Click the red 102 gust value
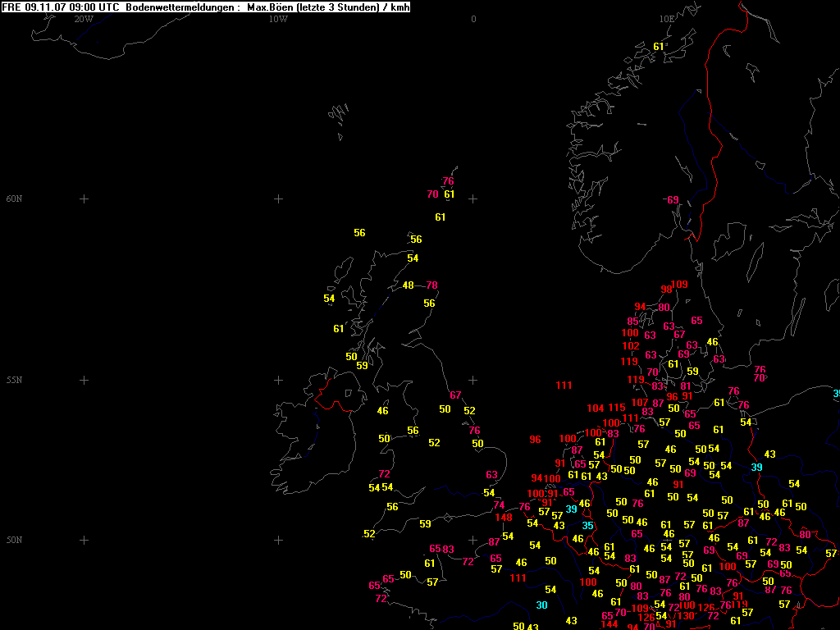This screenshot has height=630, width=840. 631,346
